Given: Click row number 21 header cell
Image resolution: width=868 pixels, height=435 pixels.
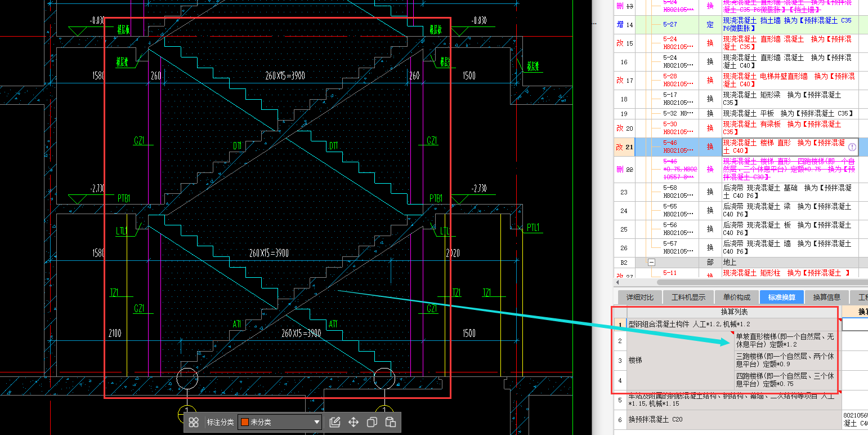Looking at the screenshot, I should pos(624,147).
